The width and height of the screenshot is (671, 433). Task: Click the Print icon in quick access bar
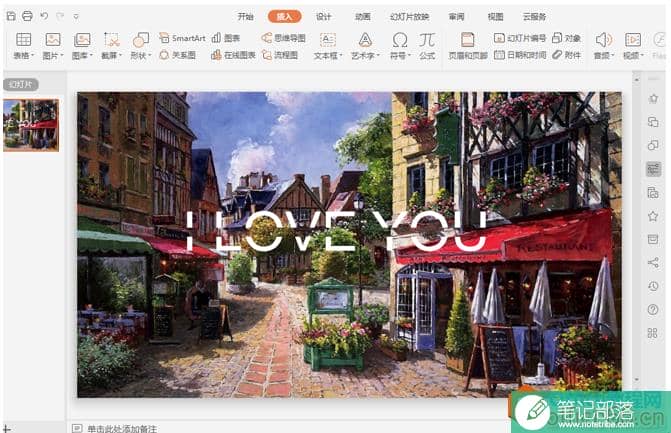27,16
